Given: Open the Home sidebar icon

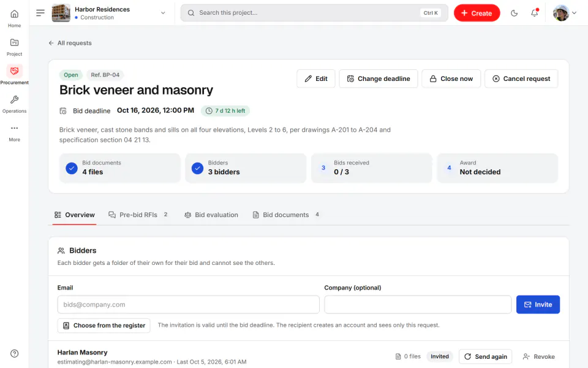Looking at the screenshot, I should click(14, 18).
